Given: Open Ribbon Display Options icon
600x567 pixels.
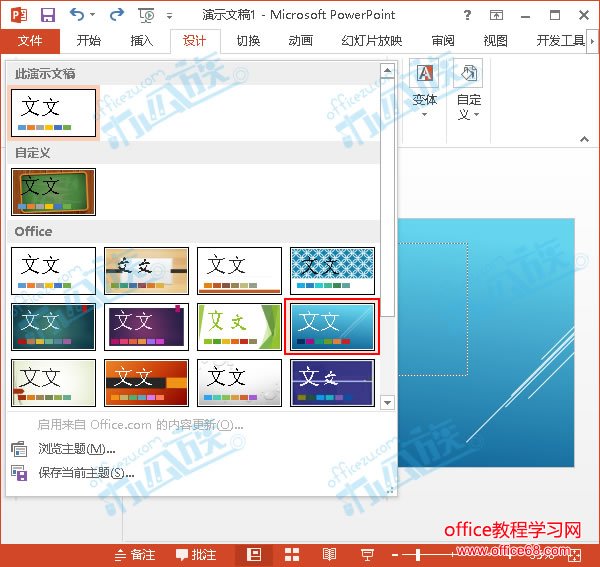Looking at the screenshot, I should point(496,15).
